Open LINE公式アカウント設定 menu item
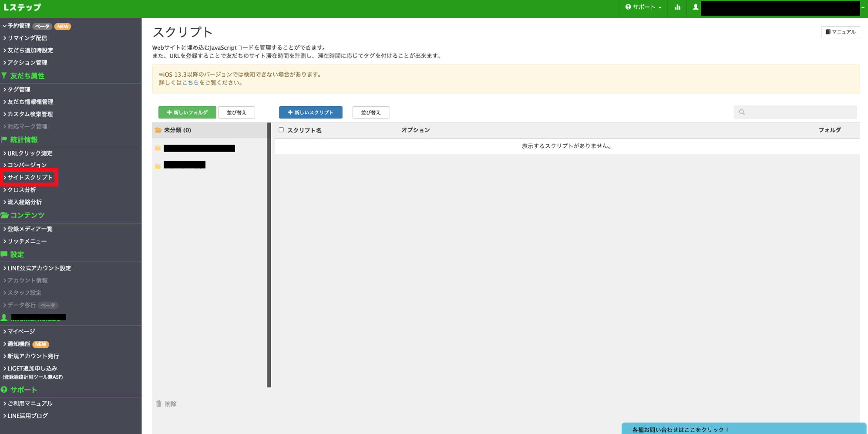Viewport: 868px width, 434px height. (37, 268)
